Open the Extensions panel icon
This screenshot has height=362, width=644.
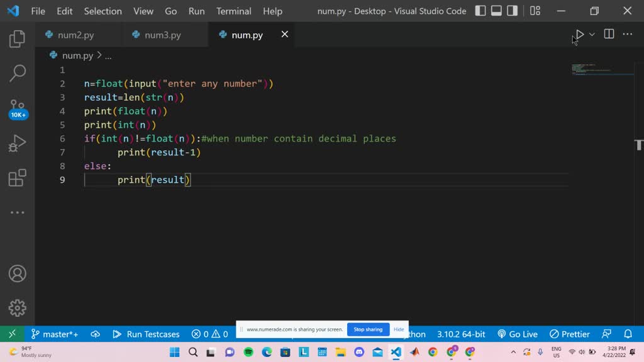(x=16, y=178)
